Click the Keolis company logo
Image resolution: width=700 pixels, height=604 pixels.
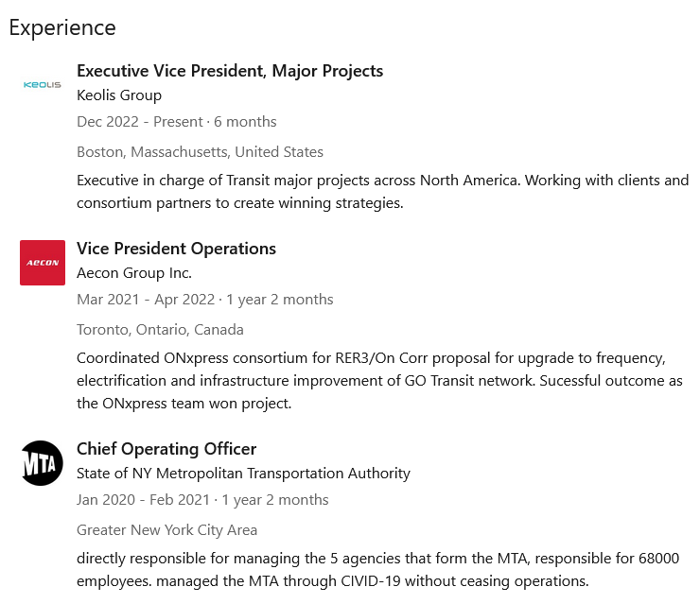coord(43,85)
